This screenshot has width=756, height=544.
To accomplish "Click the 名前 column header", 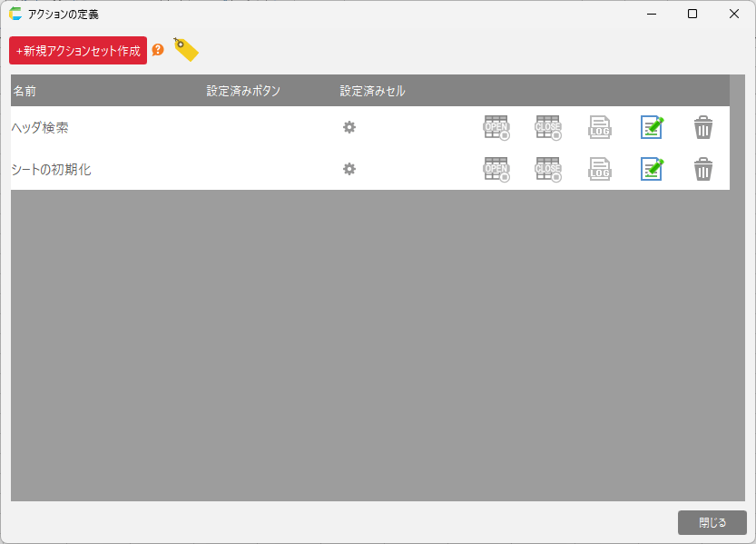I will (25, 91).
